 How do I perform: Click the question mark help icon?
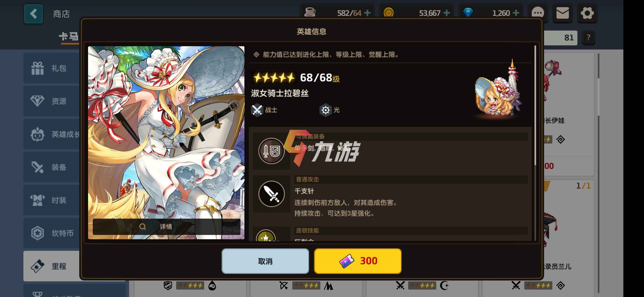click(588, 37)
